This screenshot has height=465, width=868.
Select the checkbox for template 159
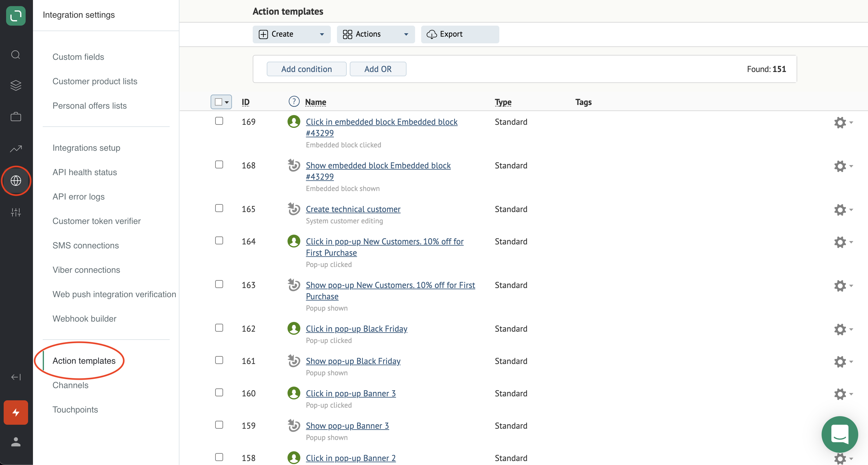[219, 425]
